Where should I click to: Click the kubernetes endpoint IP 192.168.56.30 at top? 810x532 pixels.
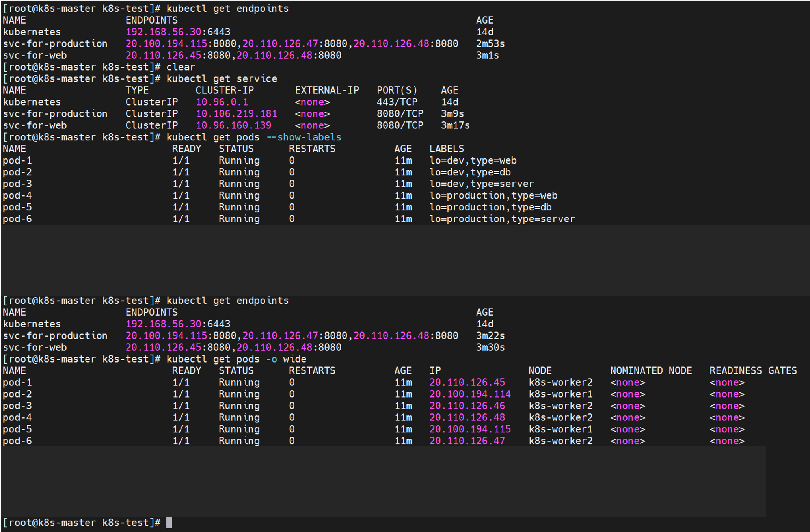click(x=163, y=32)
